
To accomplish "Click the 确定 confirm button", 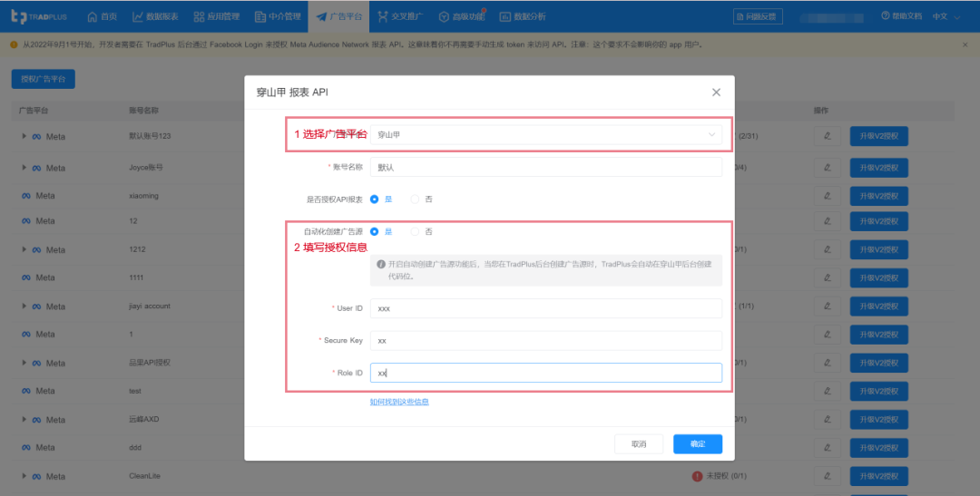I will (697, 444).
